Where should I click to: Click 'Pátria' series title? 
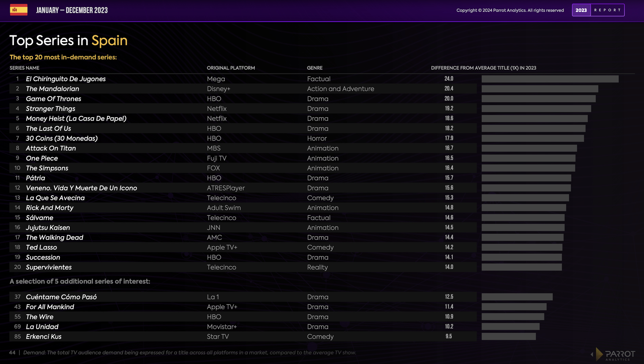(36, 178)
